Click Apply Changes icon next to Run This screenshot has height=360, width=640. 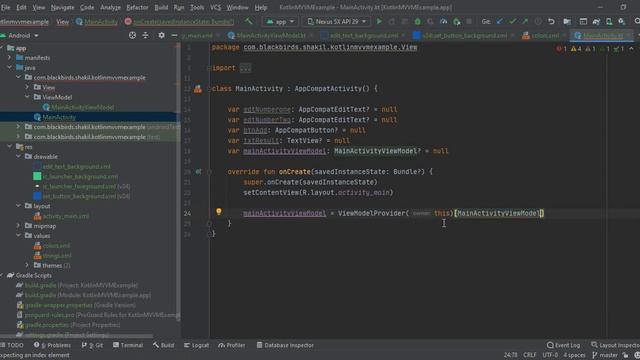point(392,21)
